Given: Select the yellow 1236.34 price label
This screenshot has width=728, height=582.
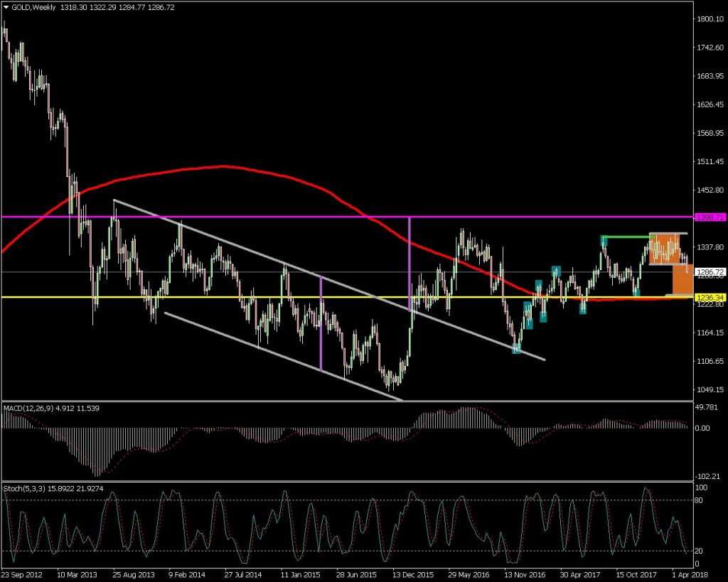Looking at the screenshot, I should (x=708, y=297).
